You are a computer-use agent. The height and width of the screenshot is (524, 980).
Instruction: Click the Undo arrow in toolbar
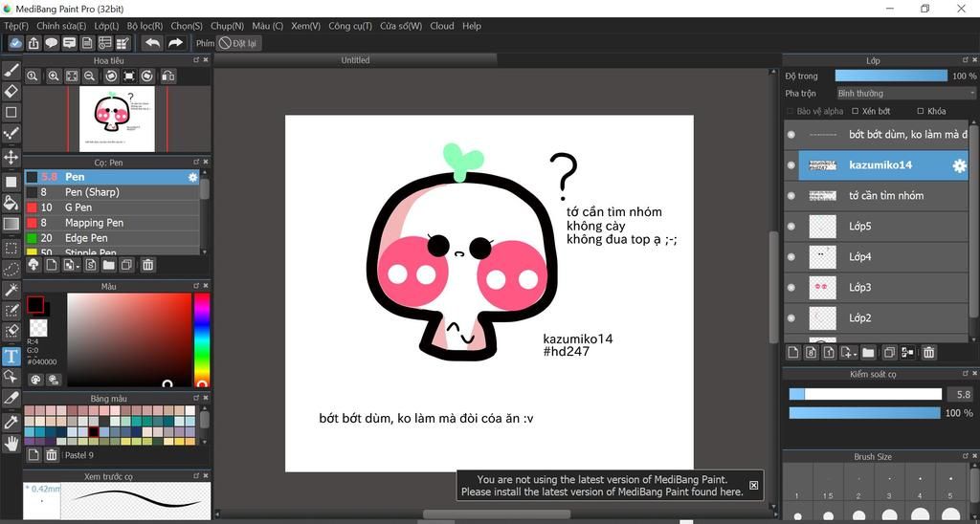pos(152,43)
